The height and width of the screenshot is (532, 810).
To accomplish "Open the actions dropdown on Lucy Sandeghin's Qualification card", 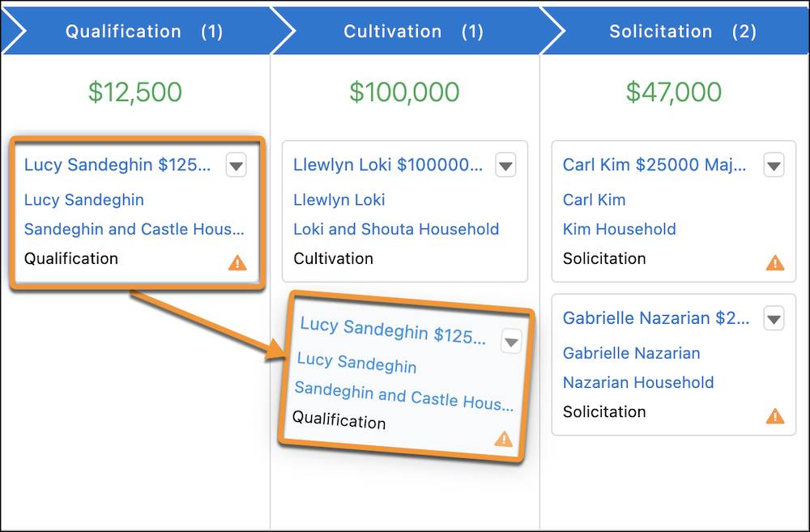I will pyautogui.click(x=236, y=165).
